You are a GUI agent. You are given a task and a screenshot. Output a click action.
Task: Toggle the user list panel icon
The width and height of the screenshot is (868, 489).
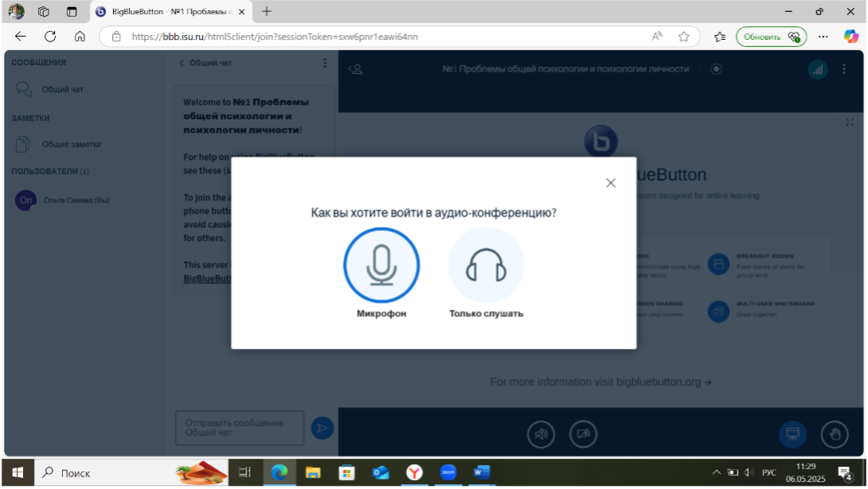click(x=355, y=69)
